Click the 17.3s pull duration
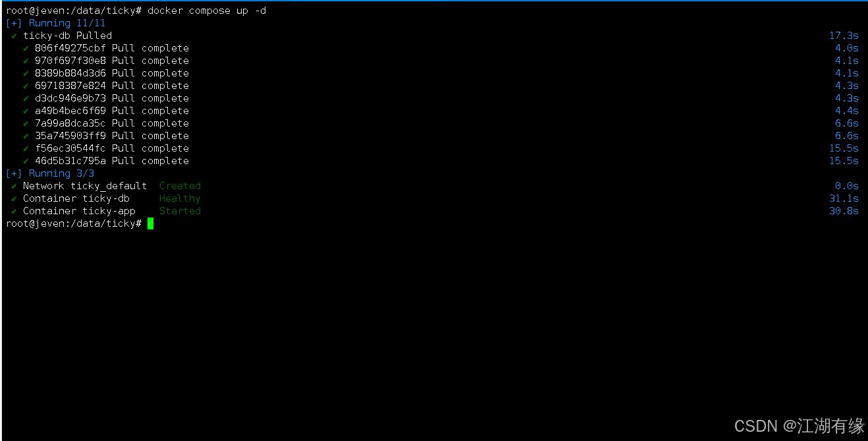Viewport: 868px width, 441px height. coord(844,36)
